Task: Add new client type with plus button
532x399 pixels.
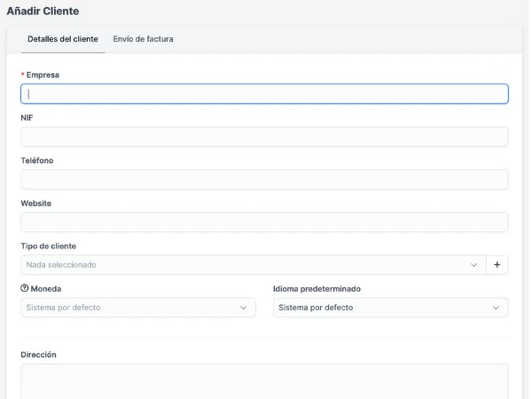Action: point(497,264)
